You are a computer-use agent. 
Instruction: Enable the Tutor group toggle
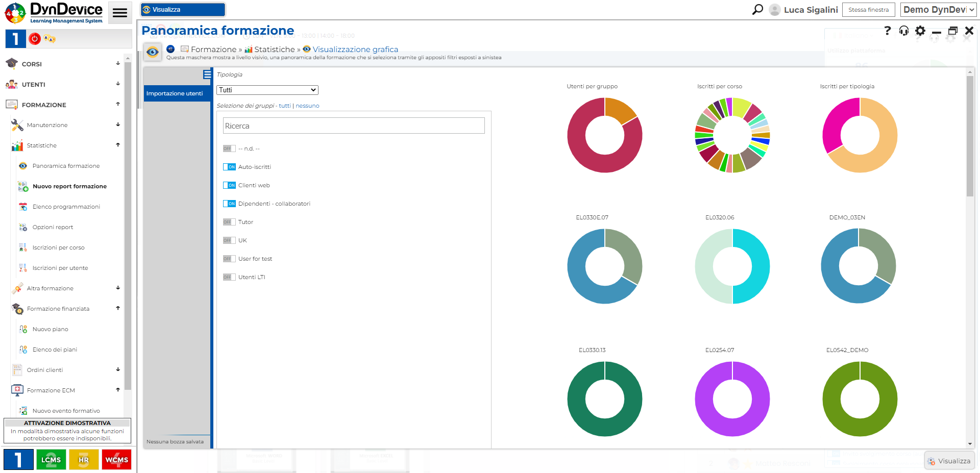[229, 222]
